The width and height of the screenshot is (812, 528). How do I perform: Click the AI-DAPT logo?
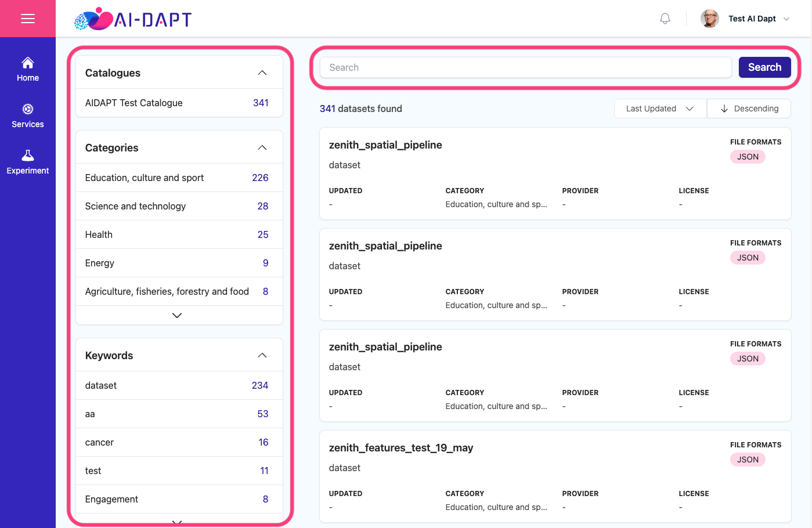pos(133,19)
